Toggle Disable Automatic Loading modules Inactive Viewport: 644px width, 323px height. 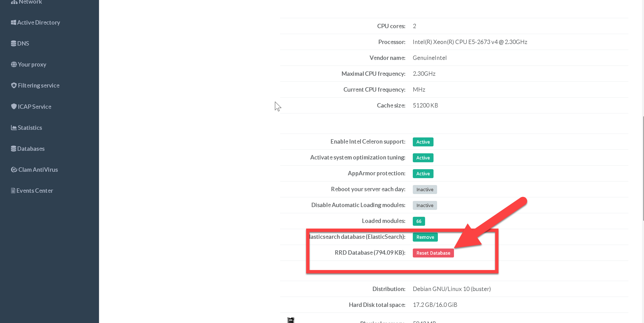point(425,205)
